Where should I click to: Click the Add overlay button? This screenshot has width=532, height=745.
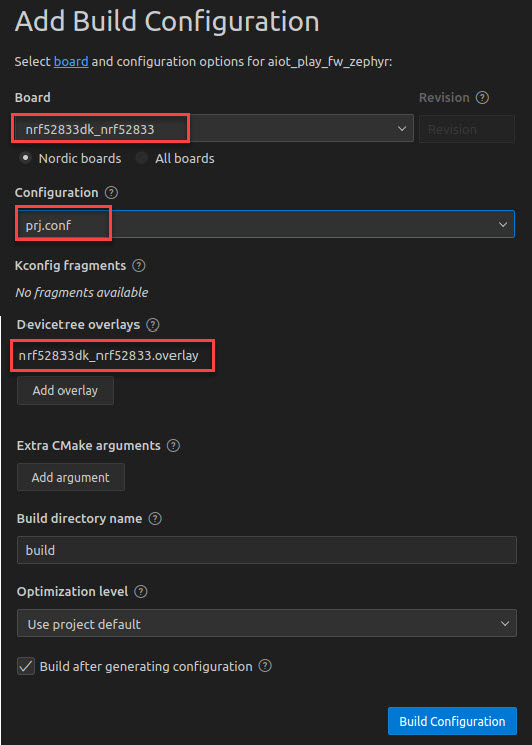tap(65, 391)
